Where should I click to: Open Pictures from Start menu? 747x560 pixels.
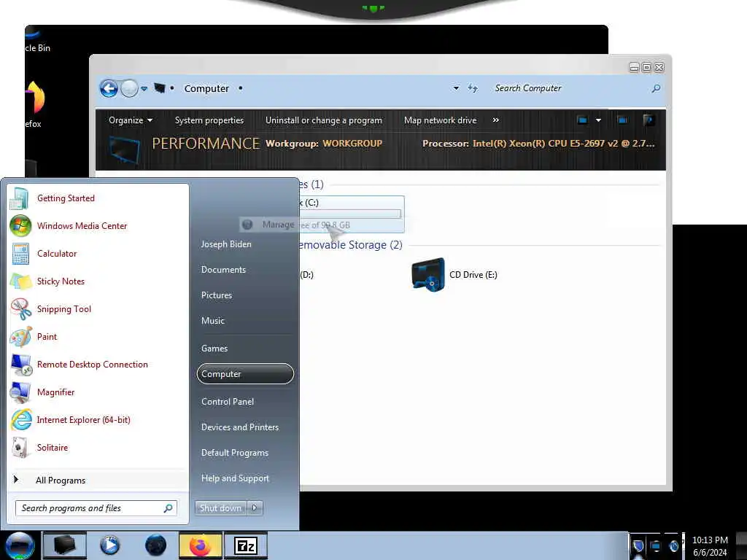[x=217, y=295]
